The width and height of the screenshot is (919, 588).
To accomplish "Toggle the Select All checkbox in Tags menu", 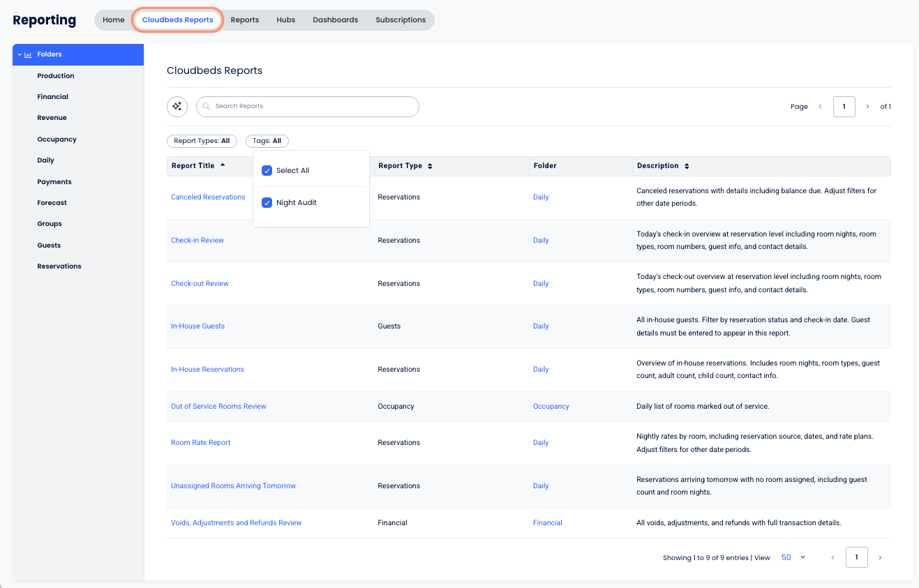I will (x=267, y=170).
